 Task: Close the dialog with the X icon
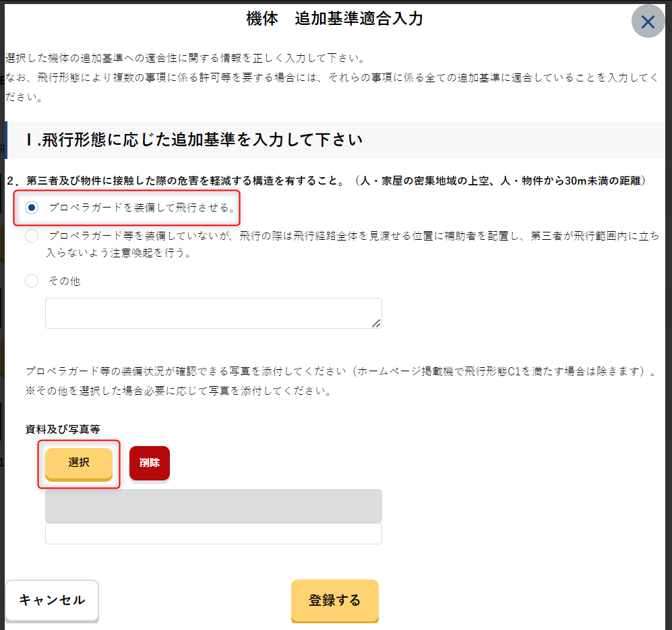[648, 22]
